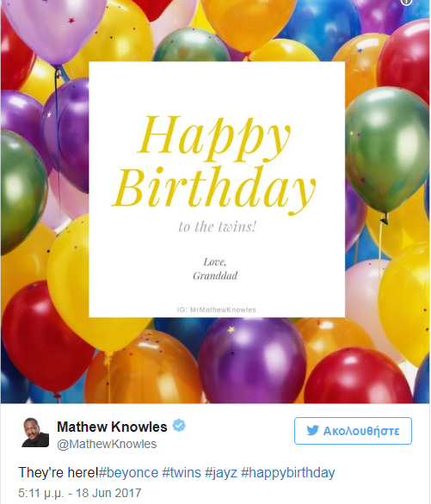Image resolution: width=431 pixels, height=504 pixels.
Task: Visit the @MathewKnowles handle link
Action: 107,444
